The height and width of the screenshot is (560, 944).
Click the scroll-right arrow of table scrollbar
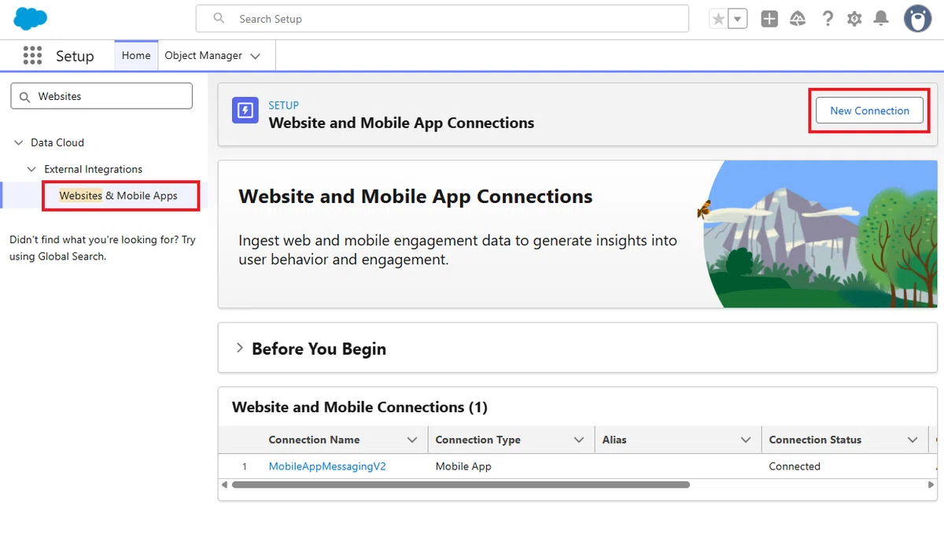click(932, 484)
